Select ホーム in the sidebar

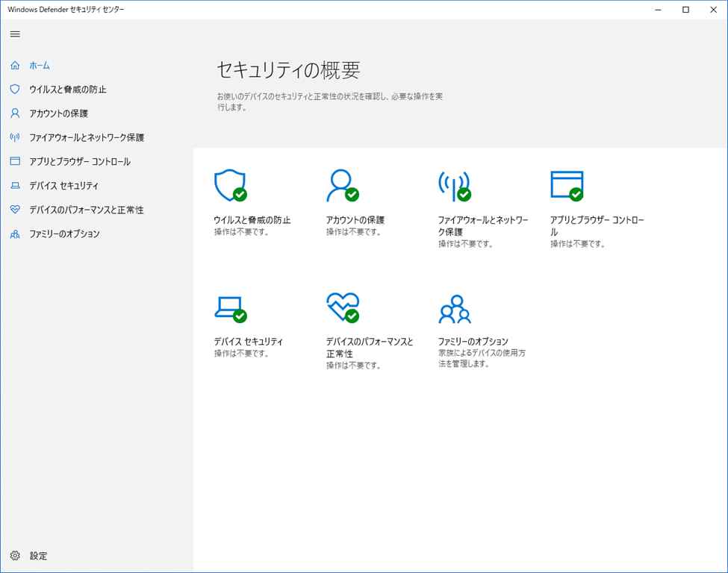(40, 66)
